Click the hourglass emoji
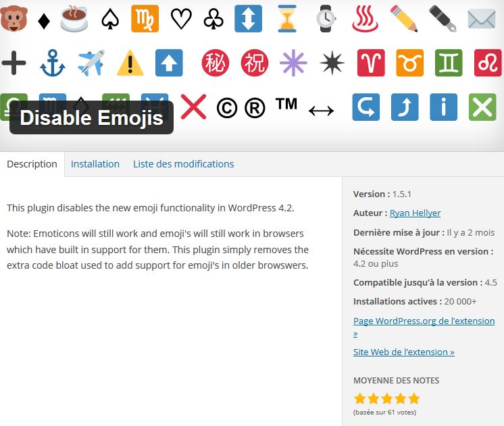 tap(287, 19)
